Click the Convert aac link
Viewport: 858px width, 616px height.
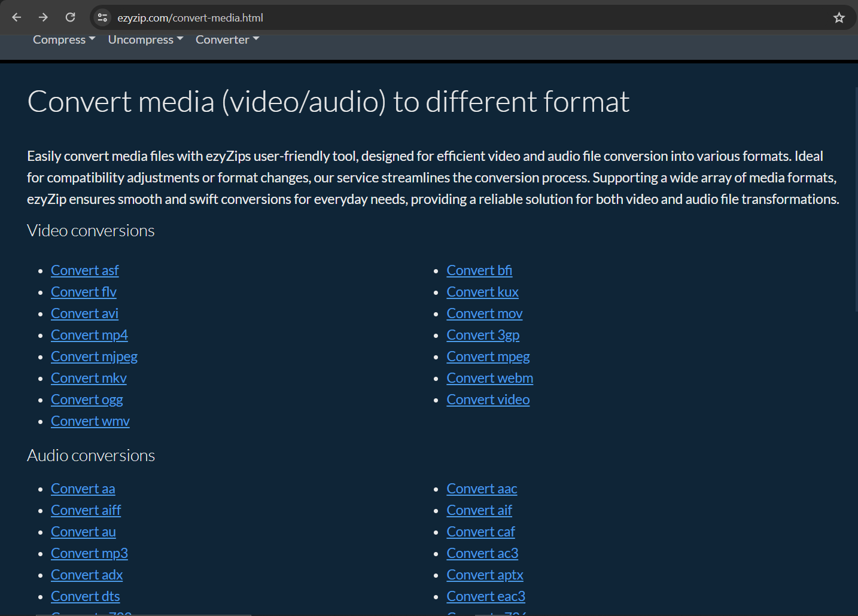click(x=482, y=489)
